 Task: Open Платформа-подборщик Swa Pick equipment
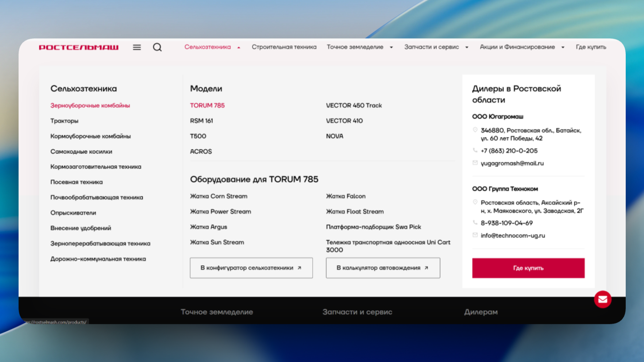click(x=373, y=227)
